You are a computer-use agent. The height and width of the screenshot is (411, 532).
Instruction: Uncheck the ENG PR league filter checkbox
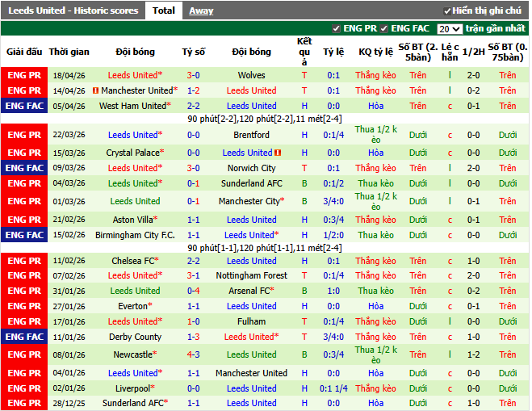tap(337, 28)
